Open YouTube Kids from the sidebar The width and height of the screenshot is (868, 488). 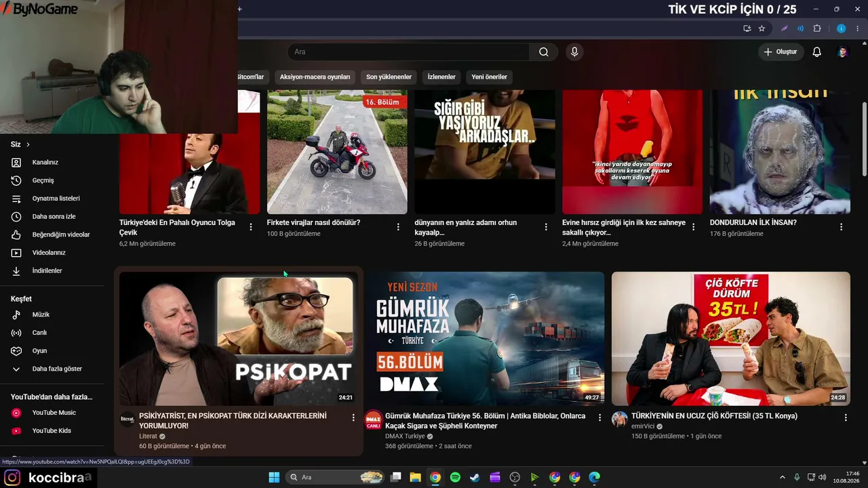(x=52, y=430)
